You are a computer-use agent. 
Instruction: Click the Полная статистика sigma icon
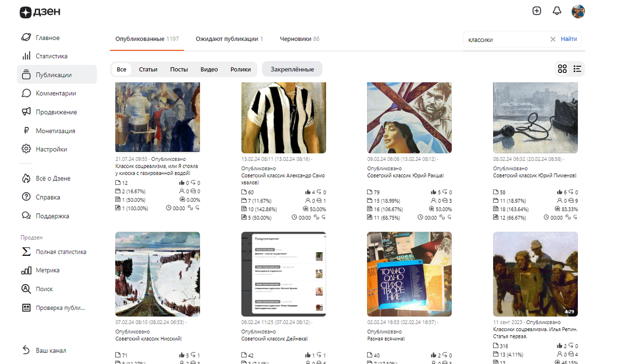[x=26, y=252]
